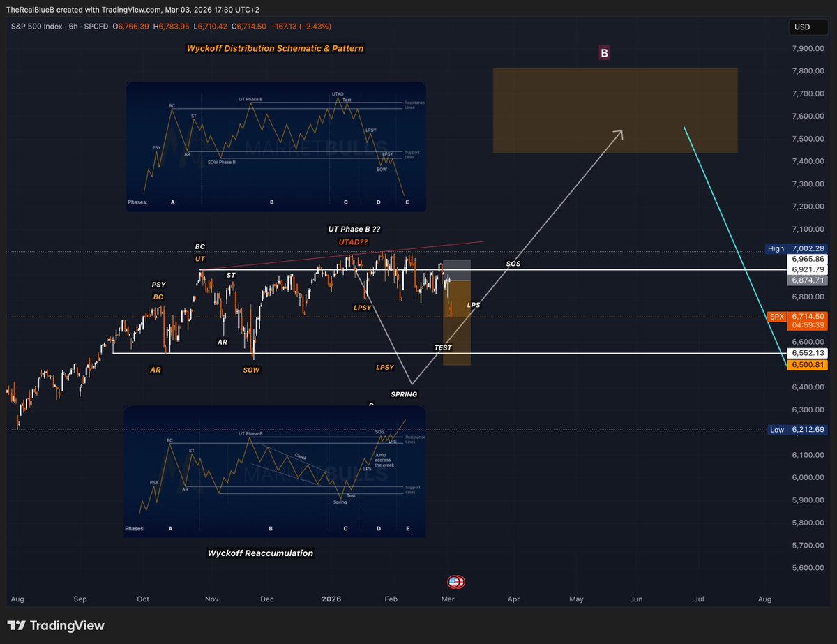Select the orange SOW annotation label
Screen dimensions: 837x644
251,370
